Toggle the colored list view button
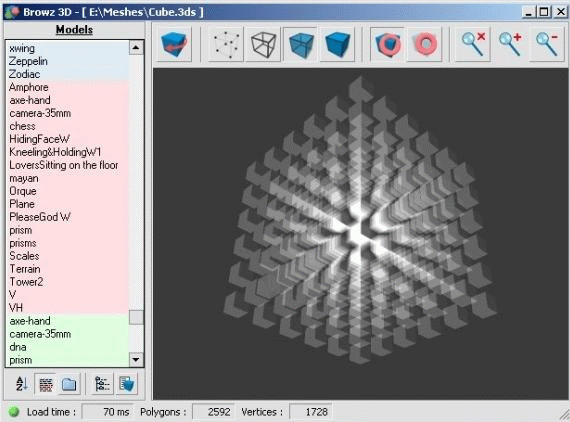570x422 pixels. coord(45,384)
